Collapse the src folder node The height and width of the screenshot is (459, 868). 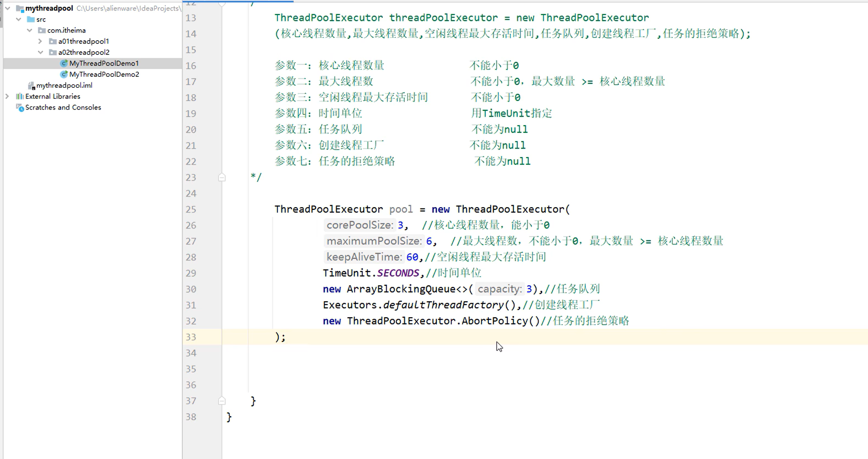(18, 19)
